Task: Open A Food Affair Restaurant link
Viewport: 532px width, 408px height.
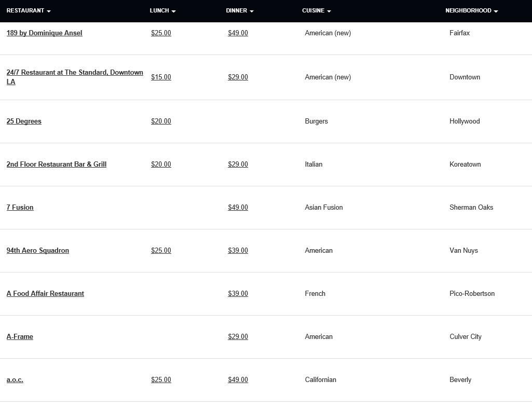Action: click(x=45, y=293)
